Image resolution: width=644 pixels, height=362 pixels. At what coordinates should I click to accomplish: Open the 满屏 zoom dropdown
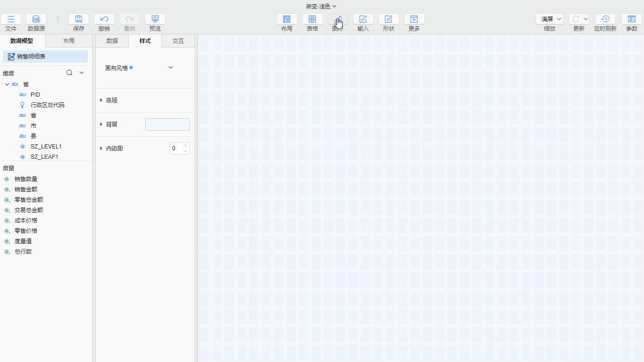coord(550,19)
